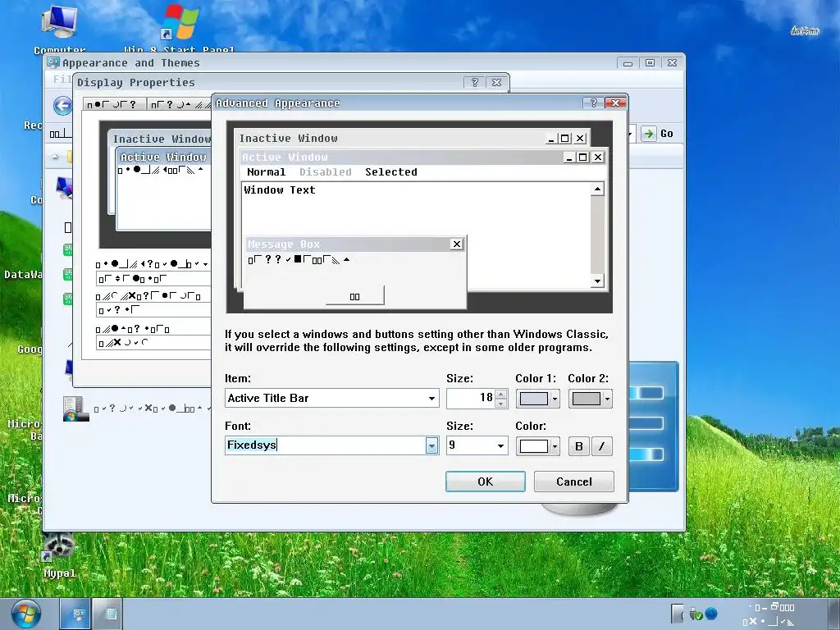Click the green Go arrow icon
The width and height of the screenshot is (840, 630).
(648, 134)
